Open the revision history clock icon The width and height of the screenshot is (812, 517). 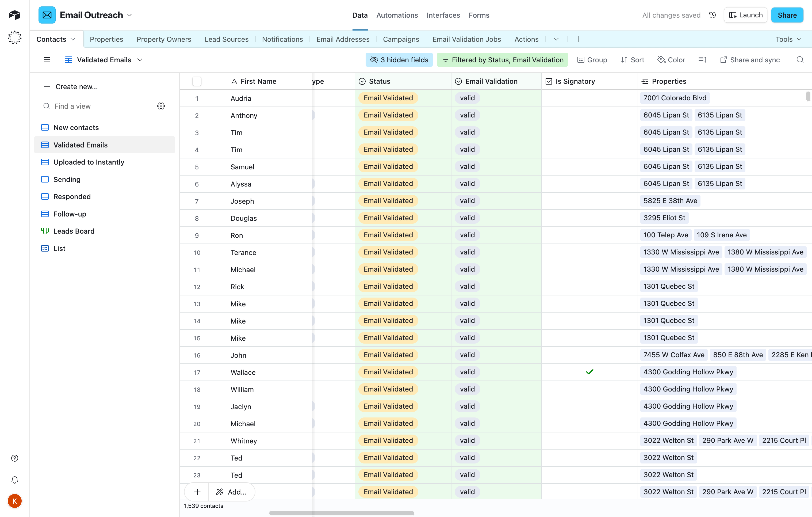(712, 15)
